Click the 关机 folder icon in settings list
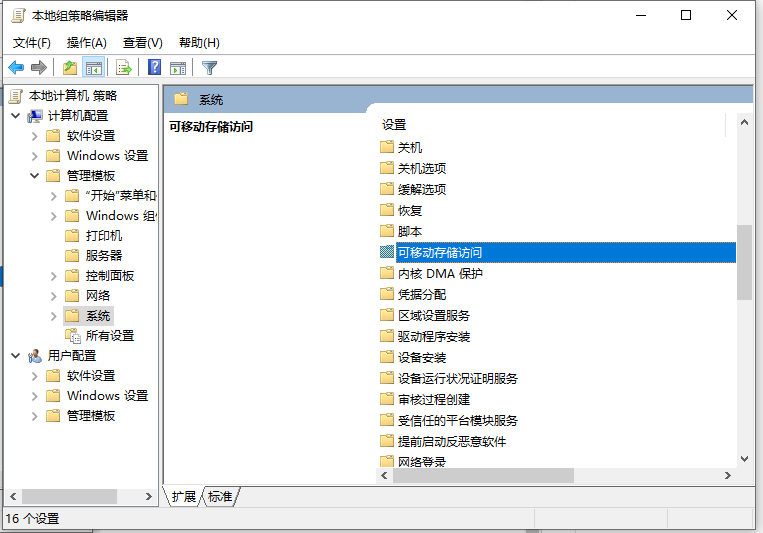 click(x=387, y=147)
